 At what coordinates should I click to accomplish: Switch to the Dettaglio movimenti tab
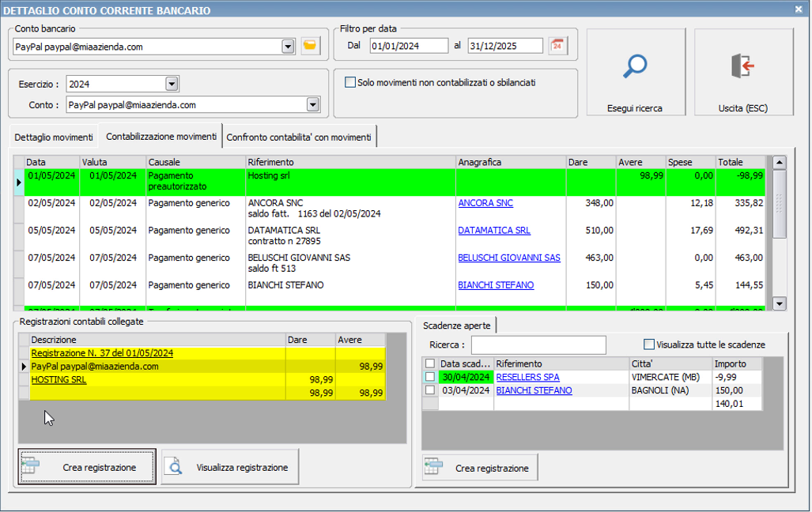coord(54,137)
